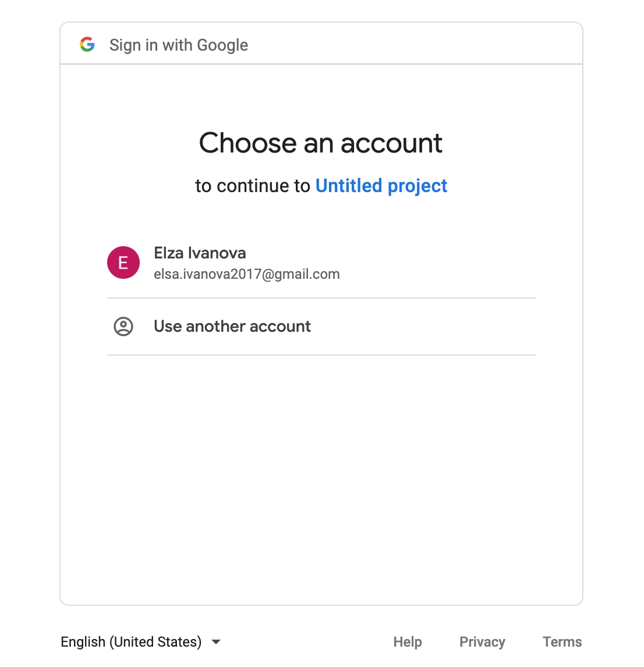Click the Google G logo

pos(87,44)
